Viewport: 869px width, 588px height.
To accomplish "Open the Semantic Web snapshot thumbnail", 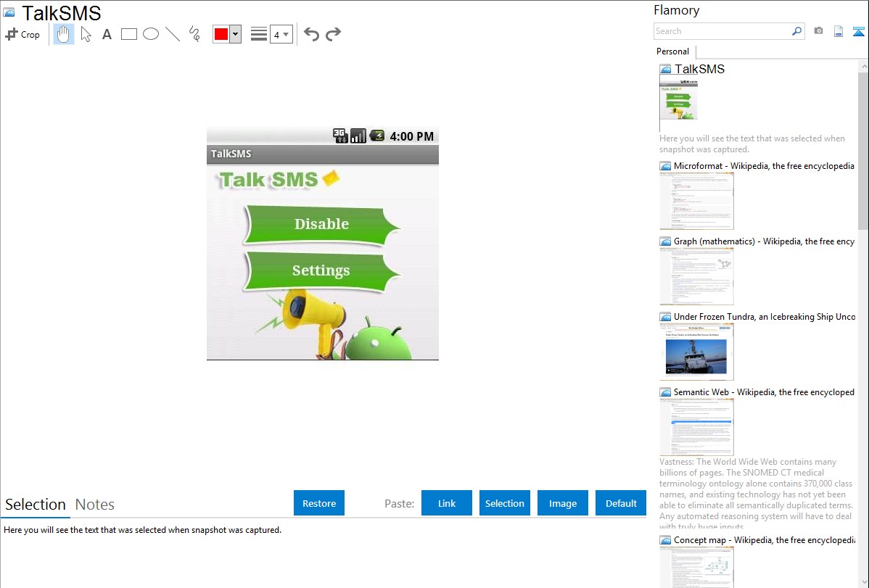I will click(x=696, y=427).
